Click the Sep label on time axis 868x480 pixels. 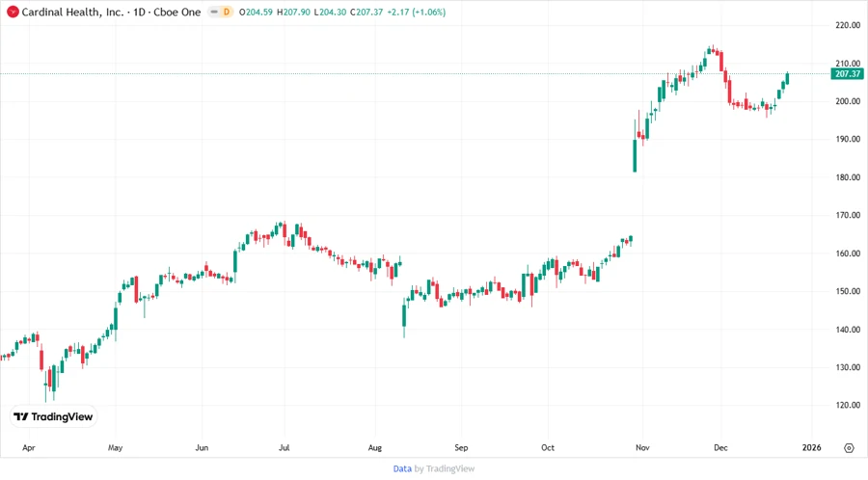461,448
